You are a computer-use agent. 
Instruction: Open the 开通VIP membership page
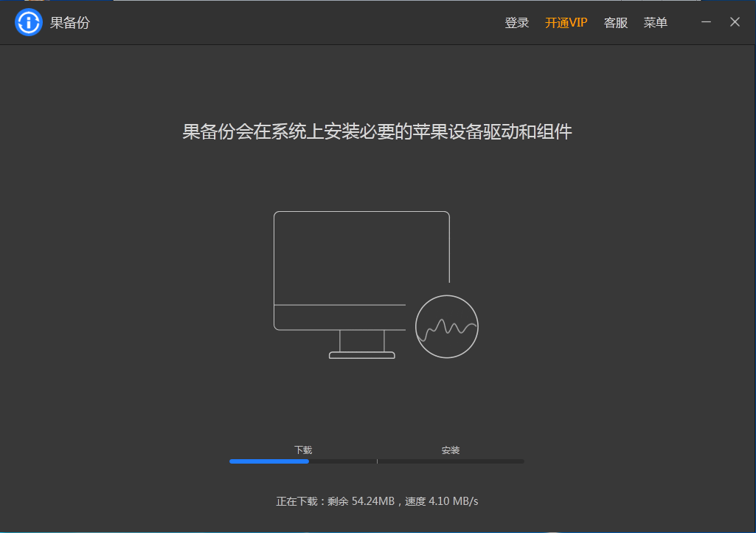566,22
